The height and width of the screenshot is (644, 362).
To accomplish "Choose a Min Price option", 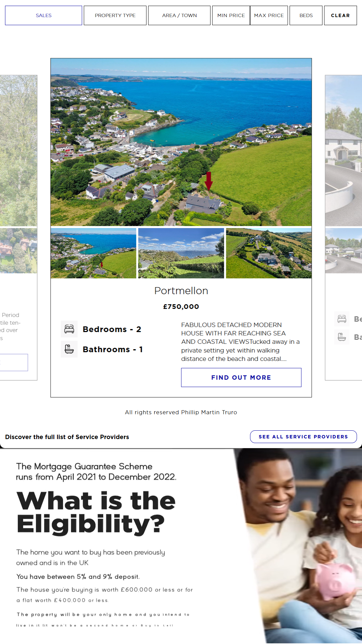I will (x=231, y=15).
